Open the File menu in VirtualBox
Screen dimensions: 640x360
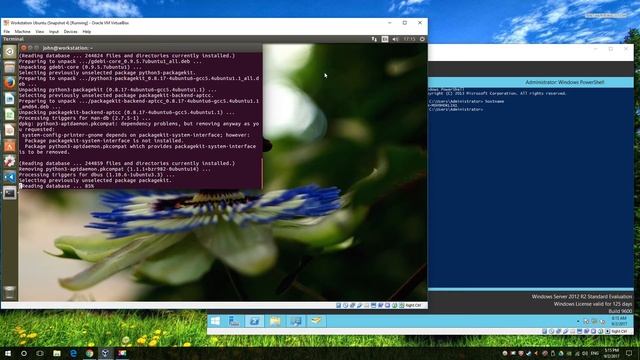click(x=7, y=31)
